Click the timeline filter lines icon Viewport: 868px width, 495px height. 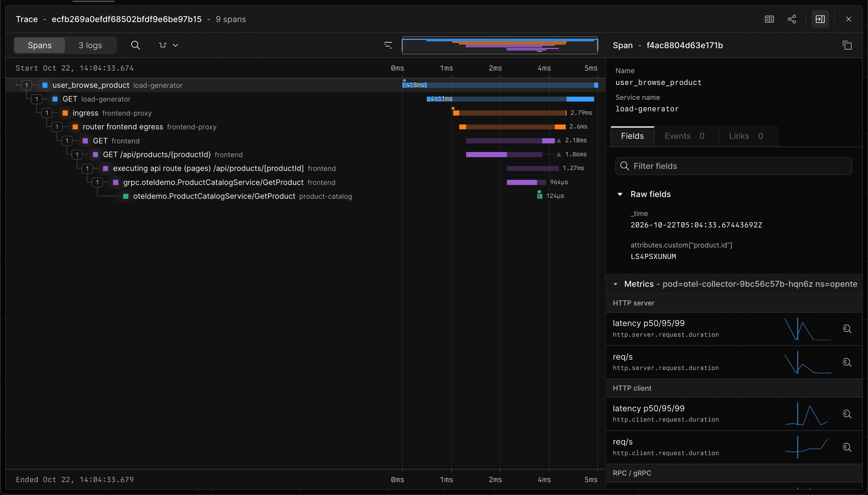388,45
